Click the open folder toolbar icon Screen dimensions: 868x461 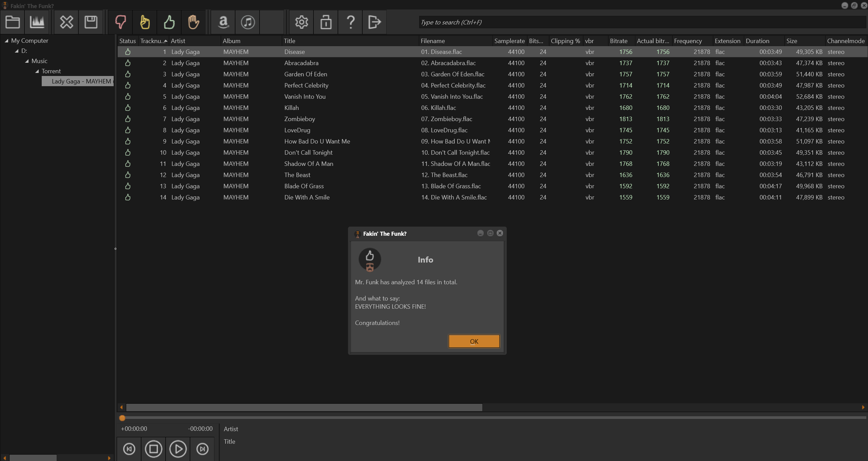click(x=13, y=22)
